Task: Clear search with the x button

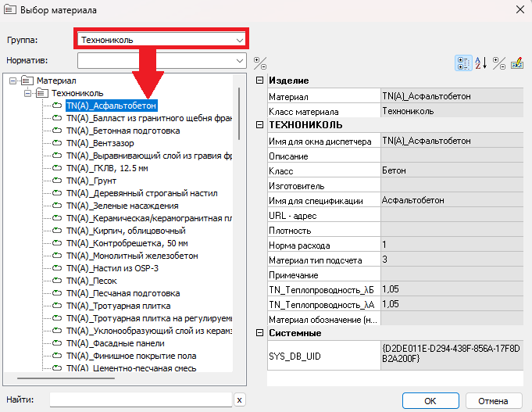Action: (x=239, y=400)
